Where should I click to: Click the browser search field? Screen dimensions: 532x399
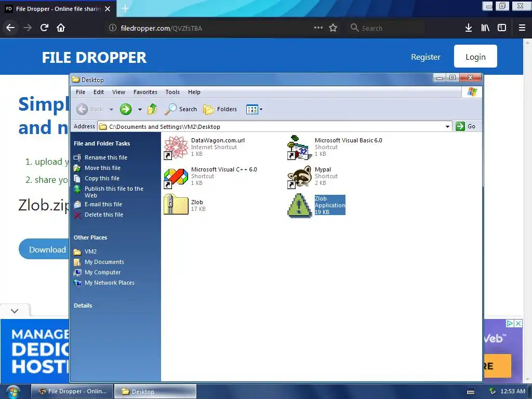pyautogui.click(x=387, y=28)
